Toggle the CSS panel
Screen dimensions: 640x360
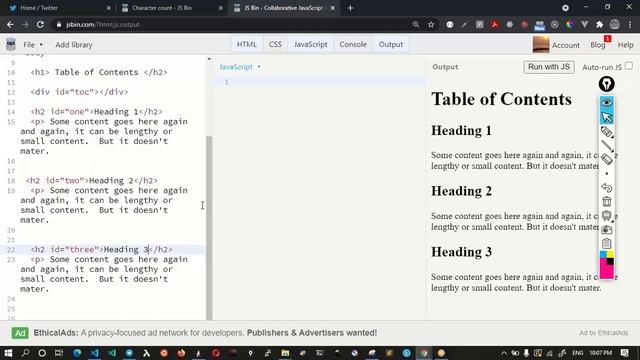coord(275,44)
